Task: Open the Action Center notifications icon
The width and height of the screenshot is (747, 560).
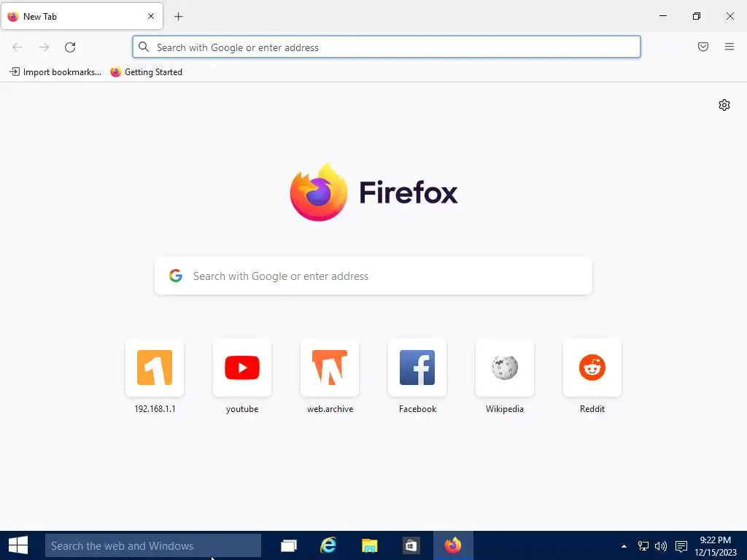Action: click(681, 546)
